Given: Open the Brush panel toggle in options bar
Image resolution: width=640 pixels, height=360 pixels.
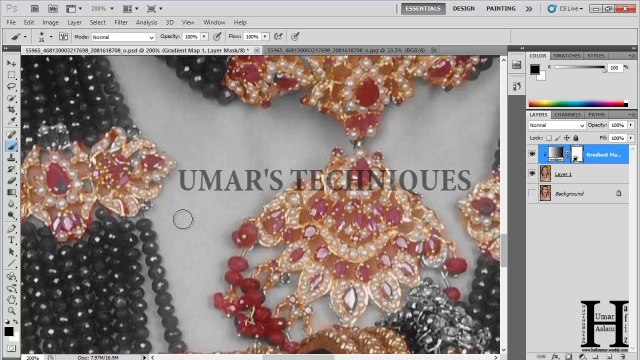Looking at the screenshot, I should pyautogui.click(x=63, y=36).
